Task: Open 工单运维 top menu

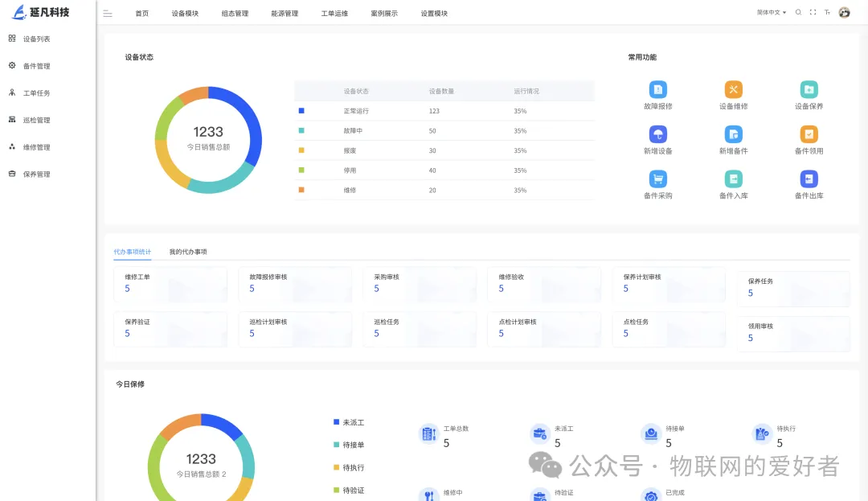Action: [334, 14]
